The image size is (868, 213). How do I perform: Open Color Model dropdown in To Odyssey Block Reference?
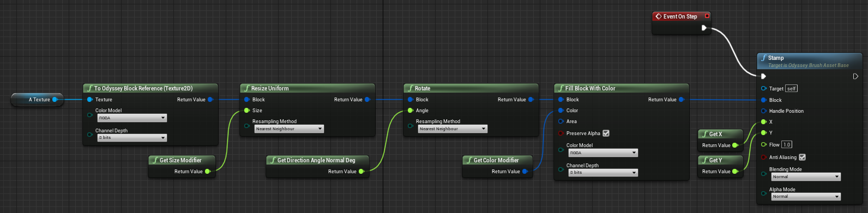coord(132,118)
